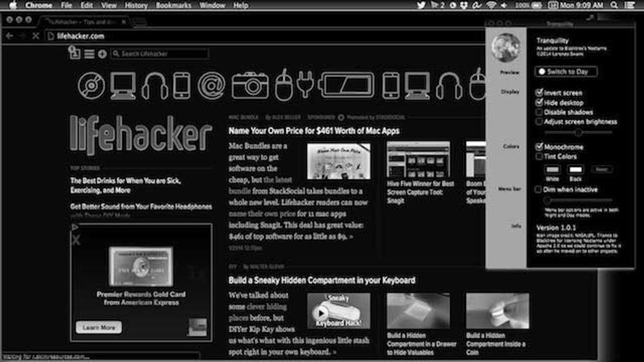Toggle Invert screen checkbox

[539, 93]
